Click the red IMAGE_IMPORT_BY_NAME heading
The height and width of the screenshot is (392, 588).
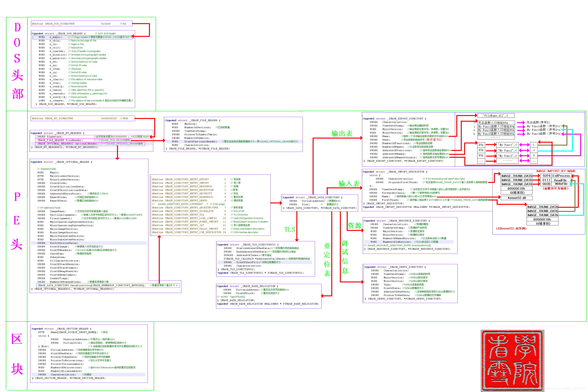[x=556, y=171]
